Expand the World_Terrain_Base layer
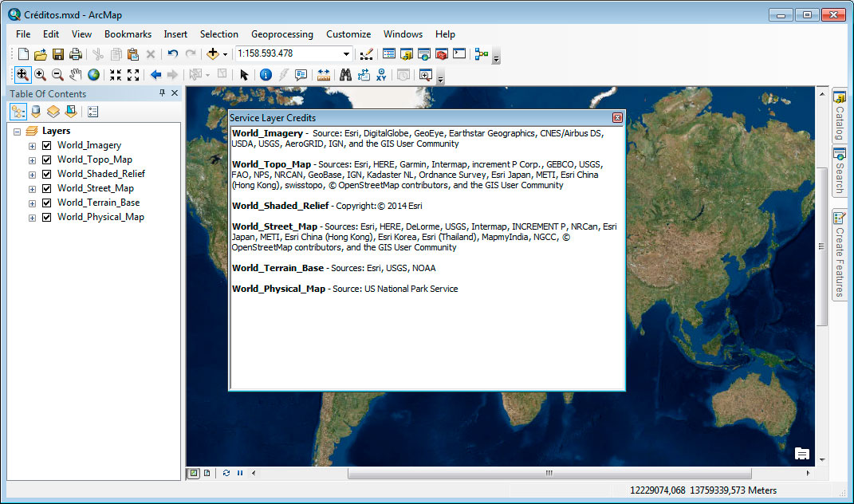This screenshot has width=854, height=504. pos(32,203)
